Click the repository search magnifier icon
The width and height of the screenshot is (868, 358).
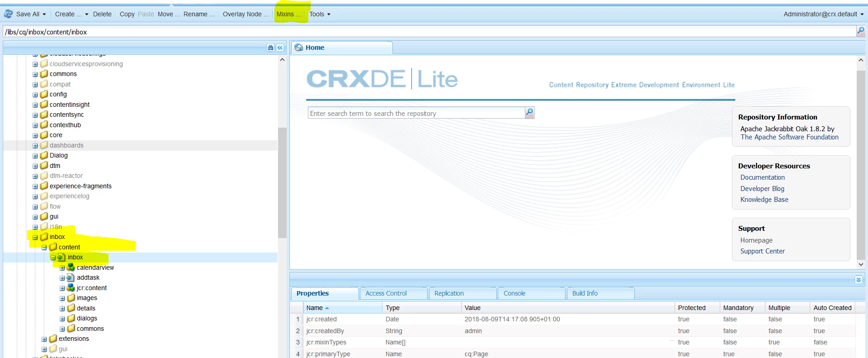tap(529, 113)
